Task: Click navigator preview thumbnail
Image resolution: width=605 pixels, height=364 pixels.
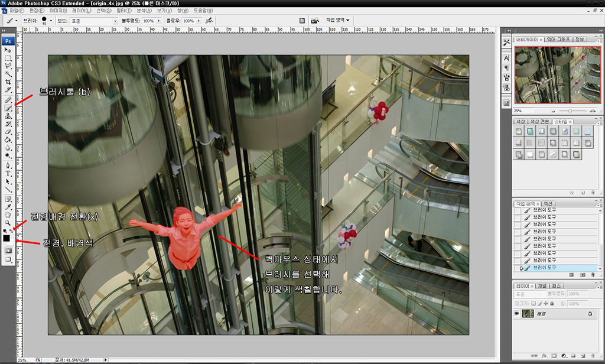Action: 558,75
